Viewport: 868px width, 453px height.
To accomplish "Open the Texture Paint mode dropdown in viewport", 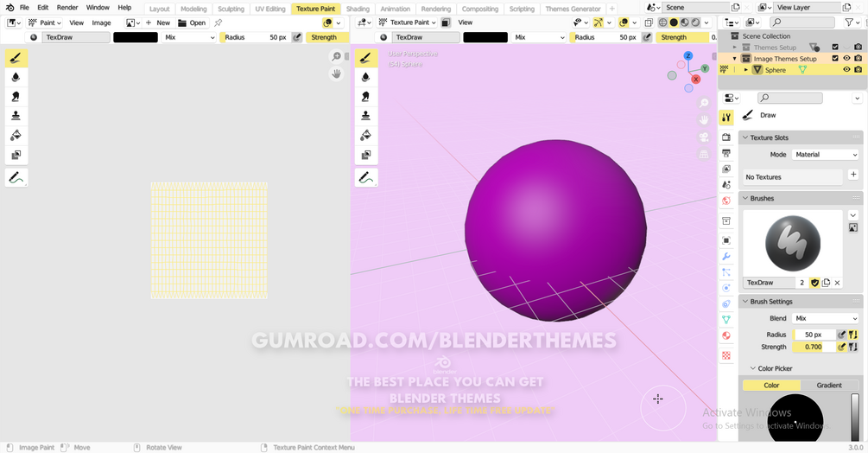I will [x=408, y=22].
